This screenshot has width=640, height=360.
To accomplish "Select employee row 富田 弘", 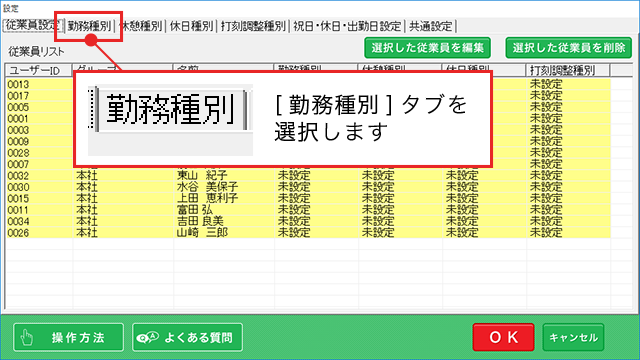I will (x=308, y=210).
